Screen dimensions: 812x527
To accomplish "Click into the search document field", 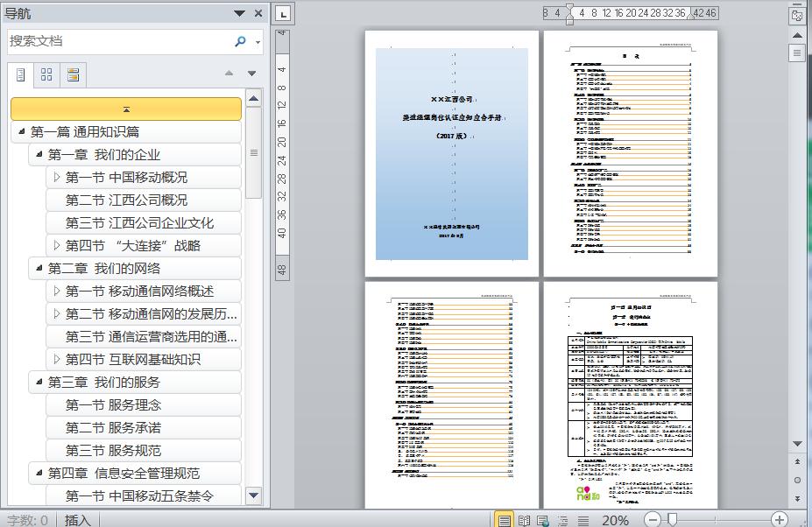I will 119,41.
